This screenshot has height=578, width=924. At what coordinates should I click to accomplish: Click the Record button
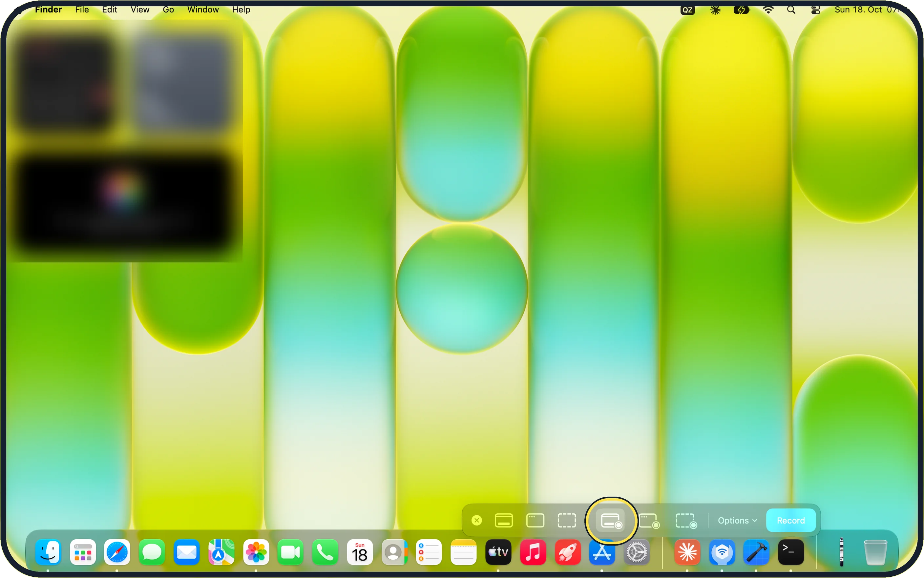pos(790,520)
